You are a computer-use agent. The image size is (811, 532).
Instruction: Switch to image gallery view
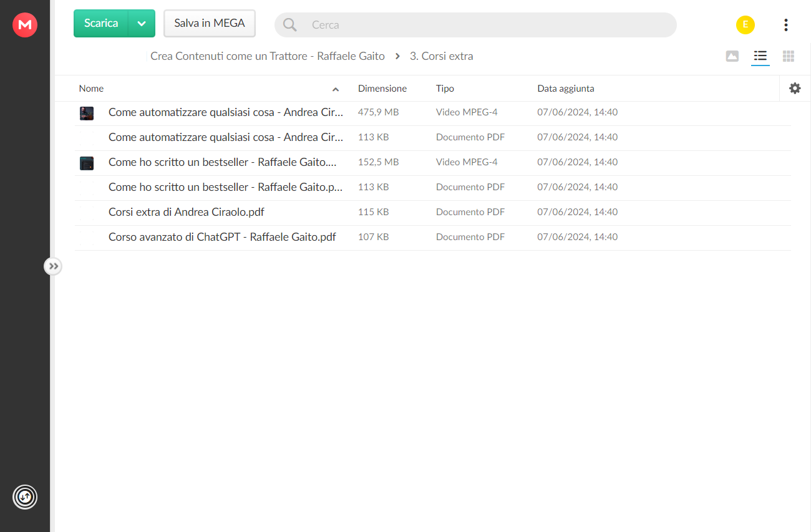click(x=732, y=56)
